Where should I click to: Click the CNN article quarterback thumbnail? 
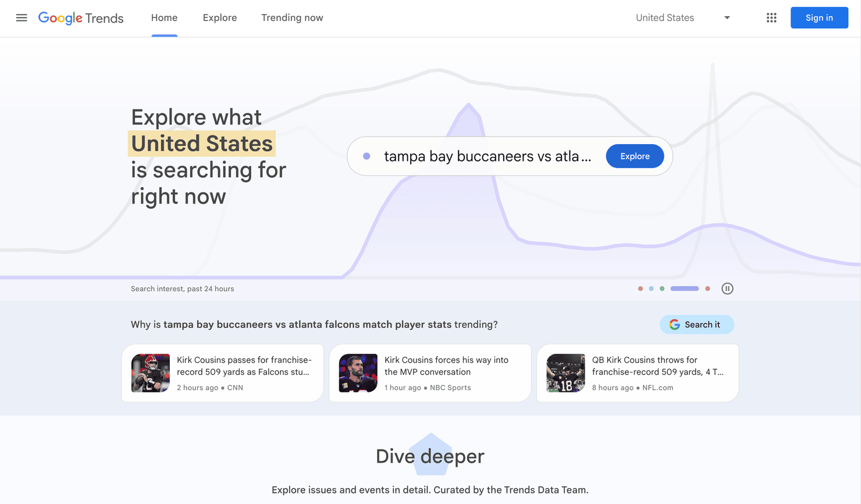tap(151, 373)
